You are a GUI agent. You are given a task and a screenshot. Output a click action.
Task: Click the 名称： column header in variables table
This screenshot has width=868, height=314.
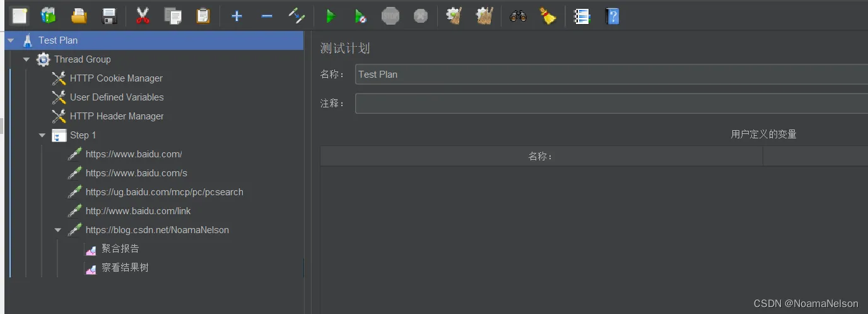pyautogui.click(x=541, y=156)
